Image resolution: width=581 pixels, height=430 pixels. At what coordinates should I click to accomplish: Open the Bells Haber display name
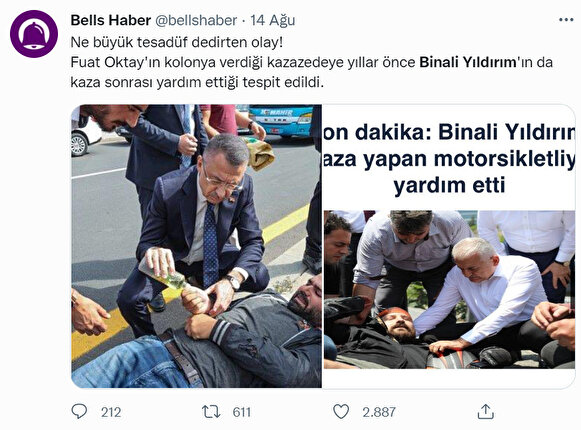click(110, 20)
